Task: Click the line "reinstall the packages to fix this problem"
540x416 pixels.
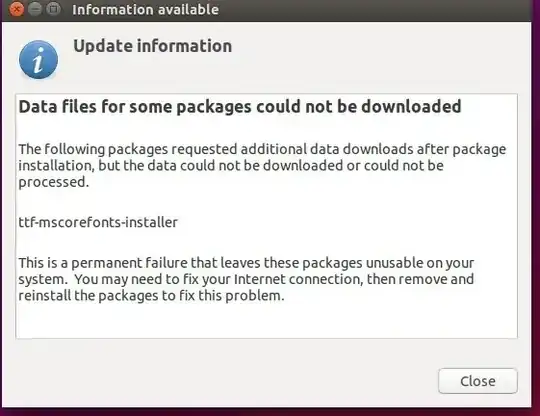Action: coord(152,295)
